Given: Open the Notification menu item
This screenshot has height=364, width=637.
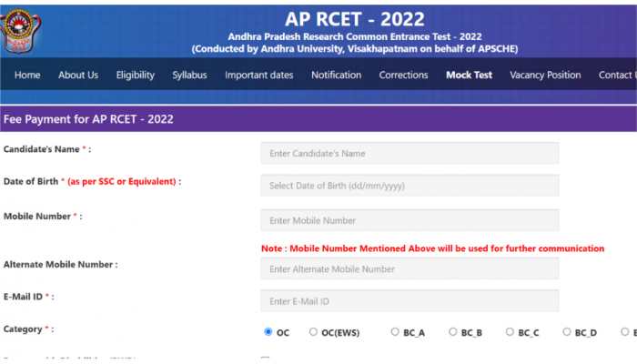Looking at the screenshot, I should [x=336, y=76].
